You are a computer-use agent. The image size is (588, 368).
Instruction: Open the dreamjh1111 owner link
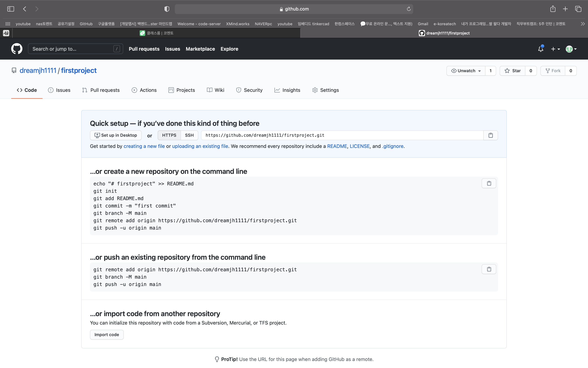tap(38, 71)
